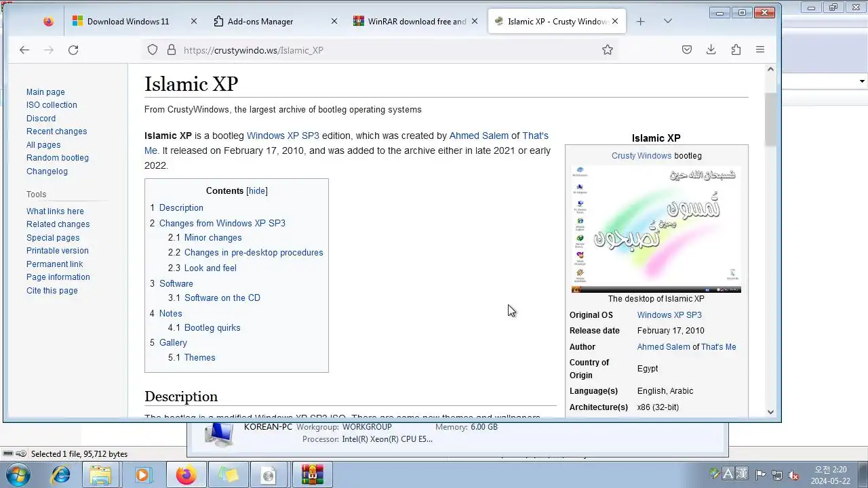Viewport: 868px width, 488px height.
Task: Select the Islamic XP tab
Action: [x=556, y=21]
